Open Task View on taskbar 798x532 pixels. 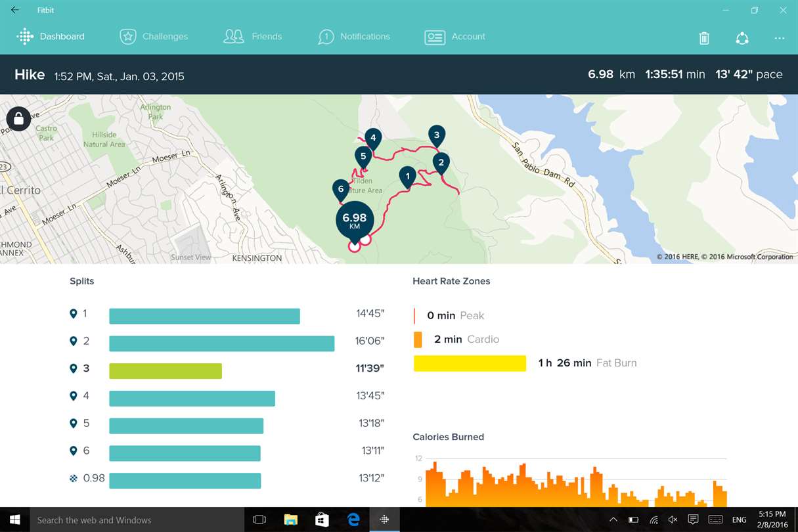[259, 520]
